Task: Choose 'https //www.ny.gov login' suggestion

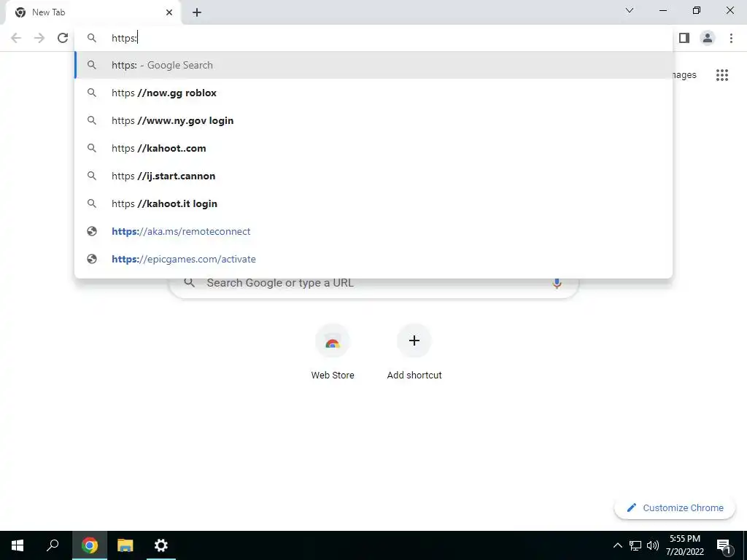Action: (373, 120)
